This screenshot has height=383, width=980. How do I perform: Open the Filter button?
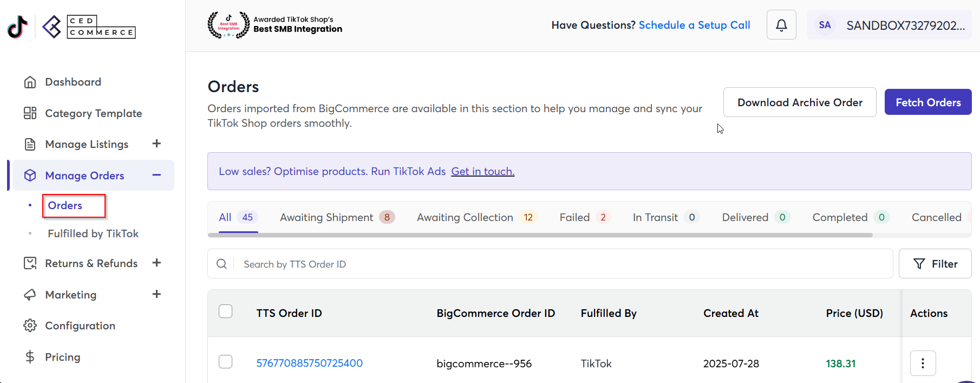tap(935, 264)
